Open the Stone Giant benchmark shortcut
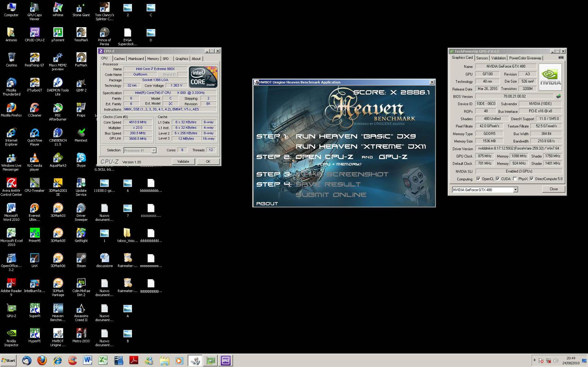 click(x=81, y=10)
